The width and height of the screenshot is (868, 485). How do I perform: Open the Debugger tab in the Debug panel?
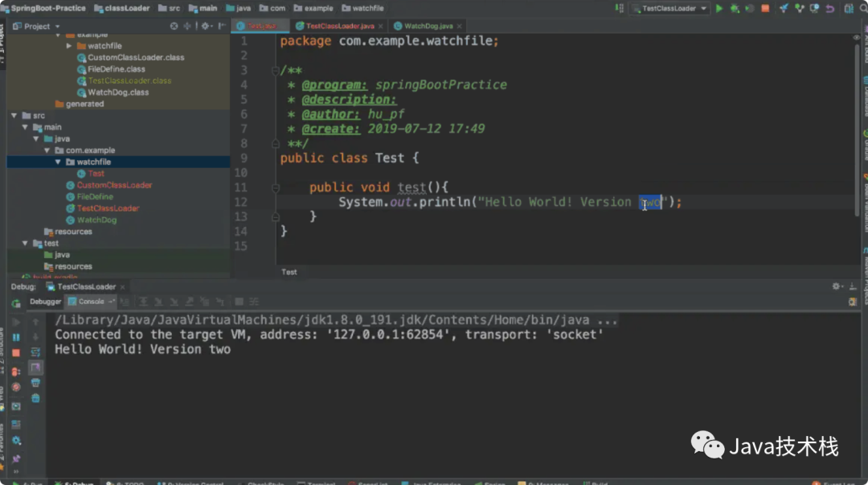45,302
